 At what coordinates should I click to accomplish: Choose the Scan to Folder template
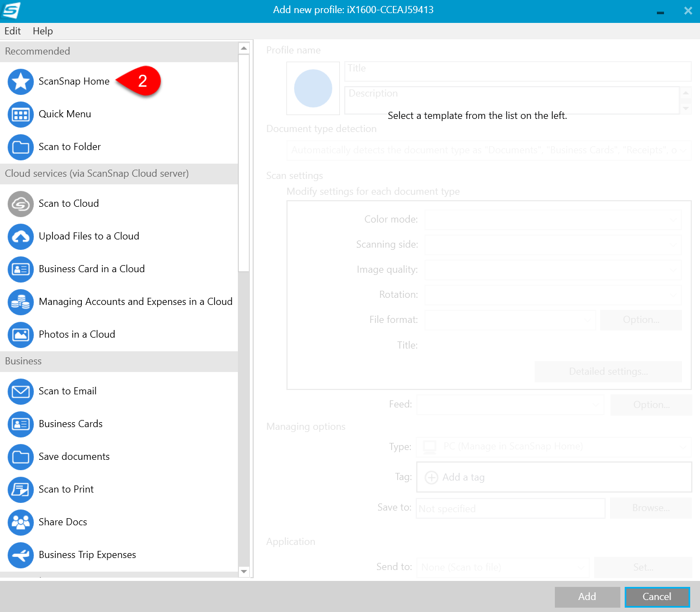[x=70, y=147]
